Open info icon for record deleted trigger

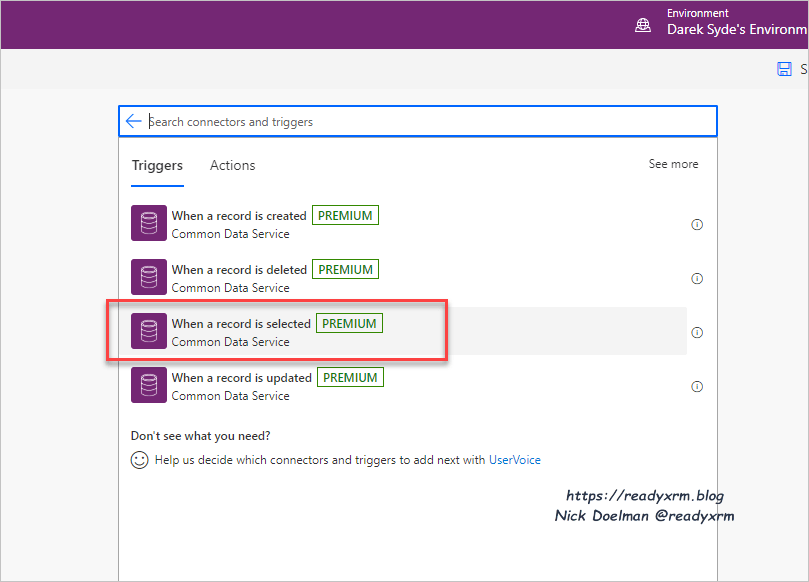[x=697, y=279]
